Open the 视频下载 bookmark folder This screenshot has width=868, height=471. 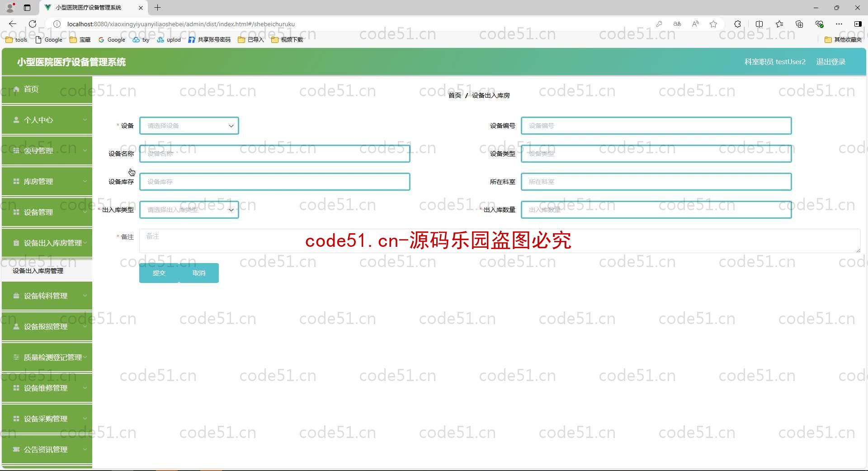[287, 40]
